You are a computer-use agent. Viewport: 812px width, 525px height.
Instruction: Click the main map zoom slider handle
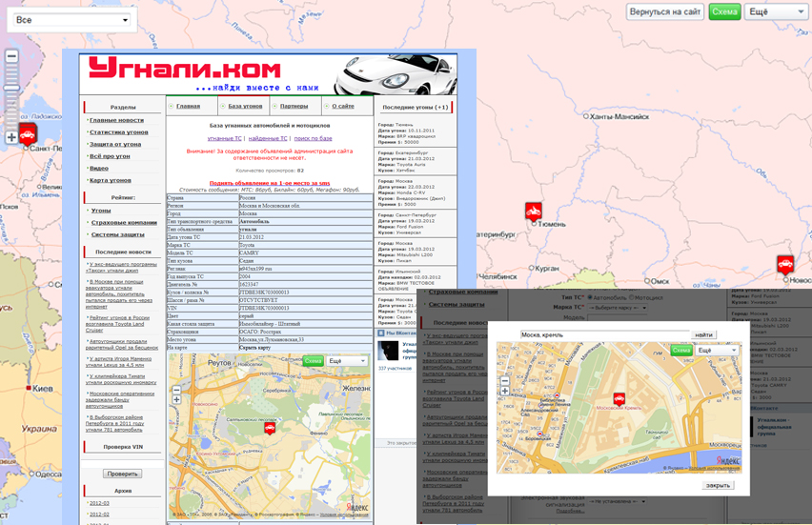click(11, 88)
